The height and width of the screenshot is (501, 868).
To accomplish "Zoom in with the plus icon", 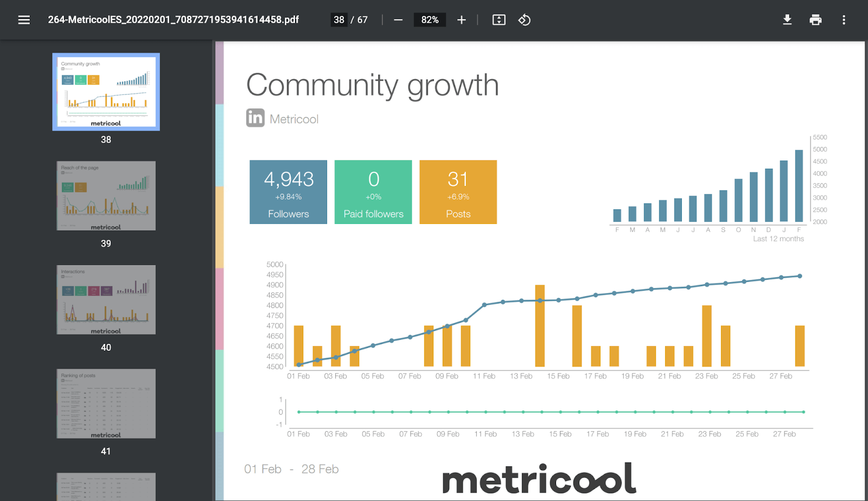I will [x=461, y=20].
